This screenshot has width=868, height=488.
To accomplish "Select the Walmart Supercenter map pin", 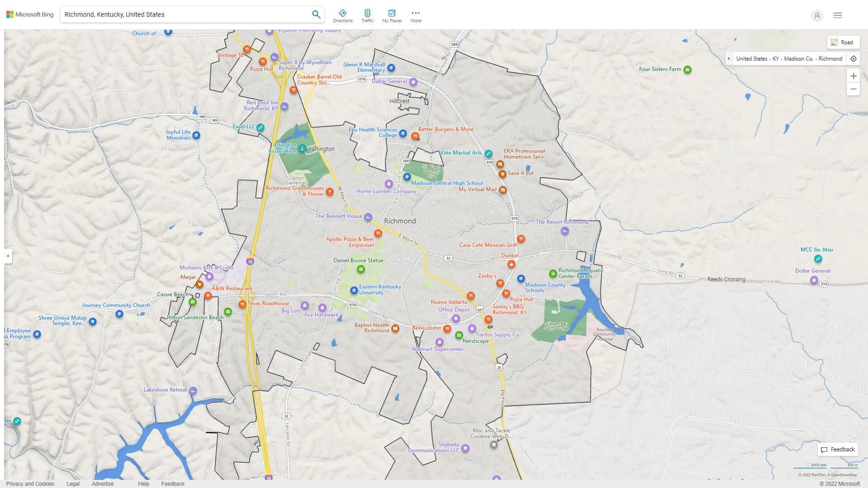I will [439, 342].
